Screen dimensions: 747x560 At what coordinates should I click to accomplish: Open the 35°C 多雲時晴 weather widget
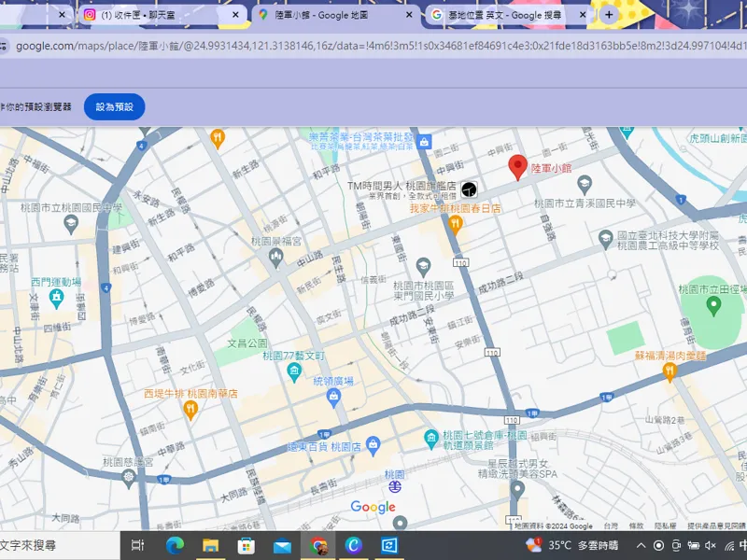[x=571, y=545]
